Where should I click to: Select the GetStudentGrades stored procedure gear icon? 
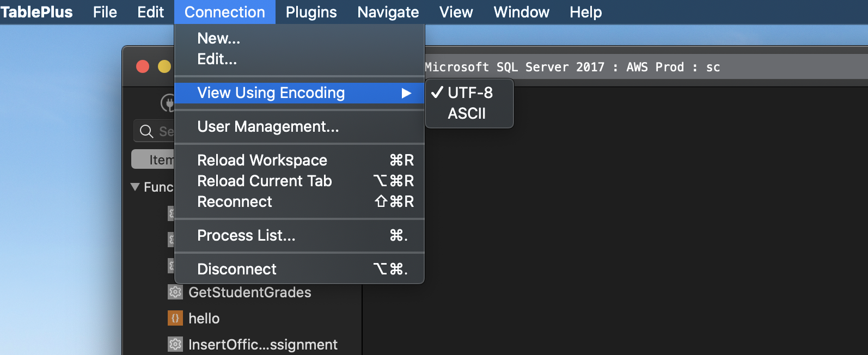click(174, 292)
